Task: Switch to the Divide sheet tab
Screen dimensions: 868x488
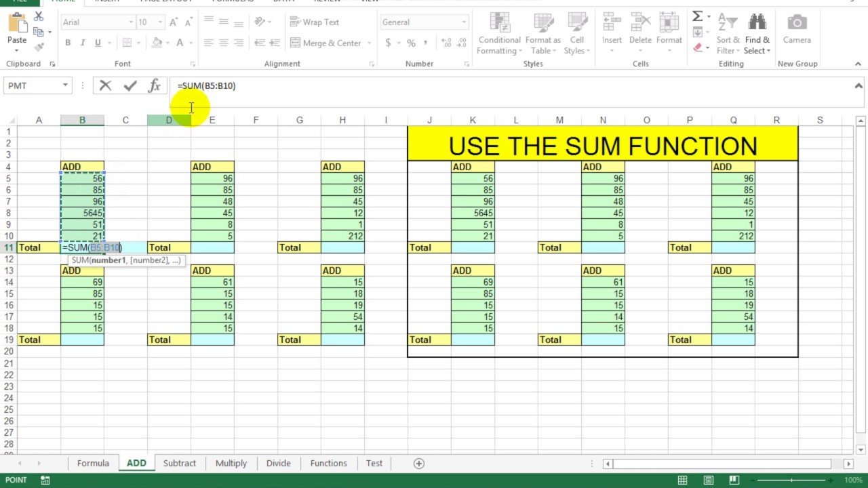Action: pyautogui.click(x=278, y=464)
